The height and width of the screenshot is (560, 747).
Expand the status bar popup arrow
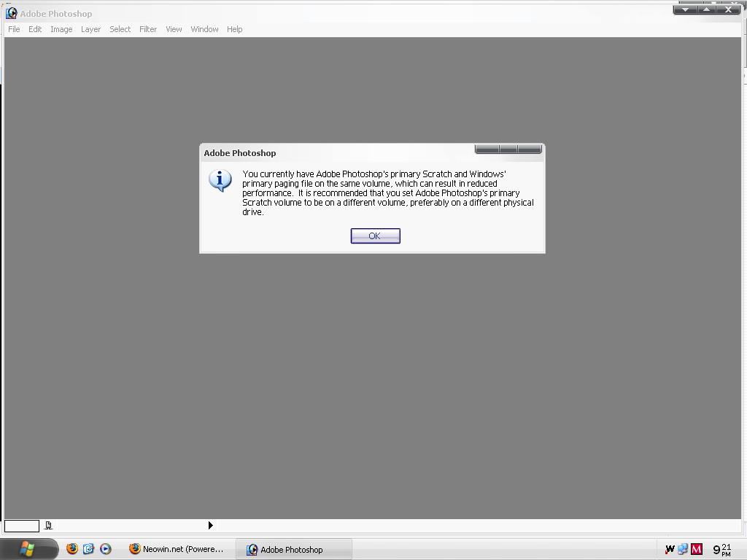210,525
